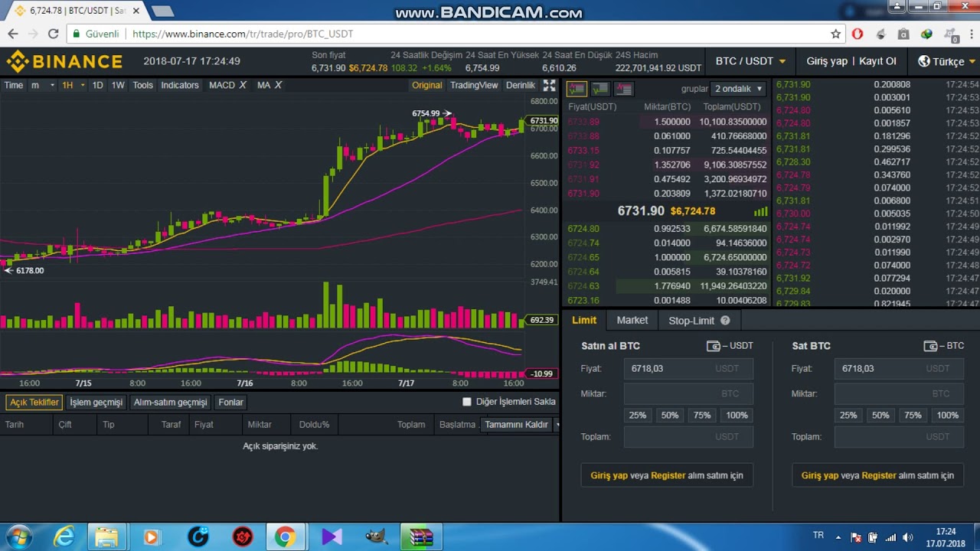This screenshot has height=551, width=980.
Task: Close the BTC/USDT browser tab
Action: (136, 11)
